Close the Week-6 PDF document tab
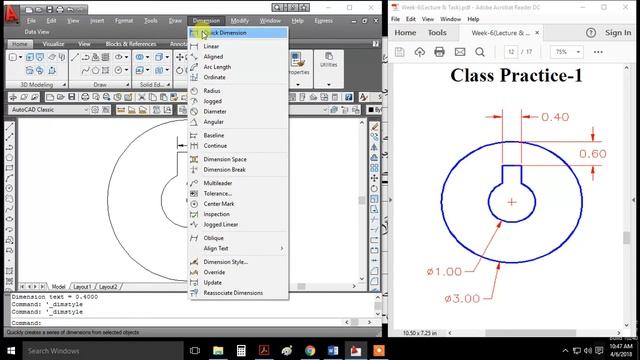 [x=537, y=33]
